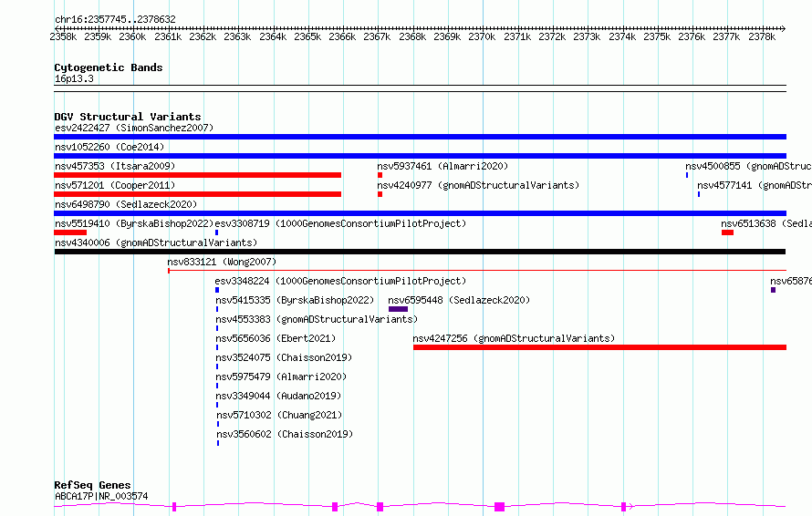Click the blue tick under nsv5656036

[217, 347]
